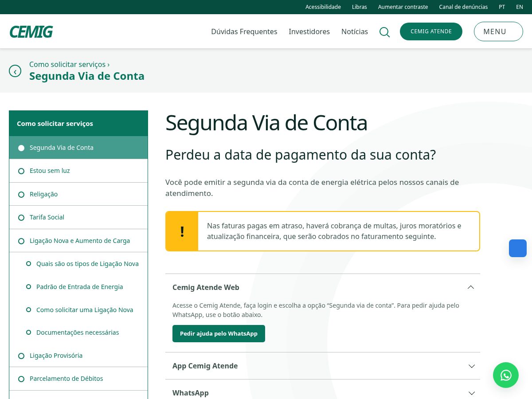Open Canal de denúncias link

463,7
